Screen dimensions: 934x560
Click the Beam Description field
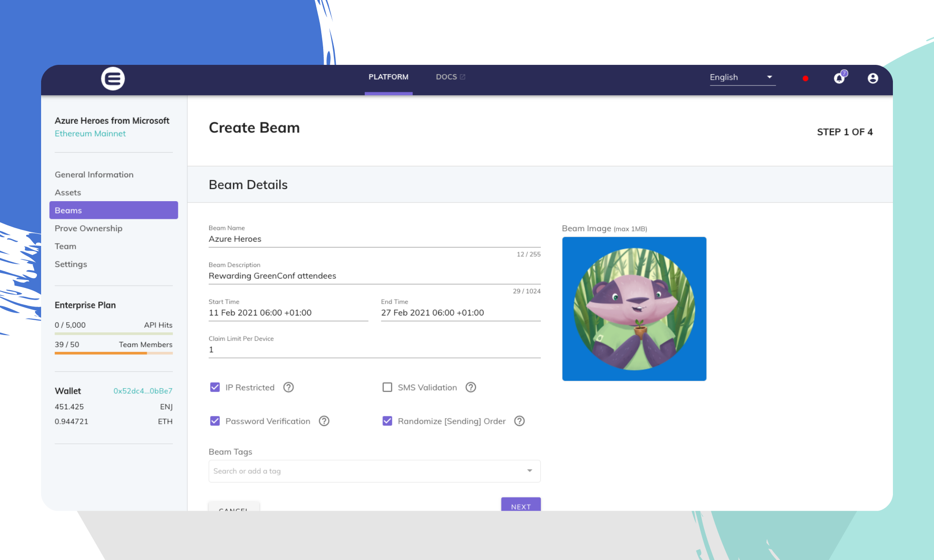pos(375,276)
